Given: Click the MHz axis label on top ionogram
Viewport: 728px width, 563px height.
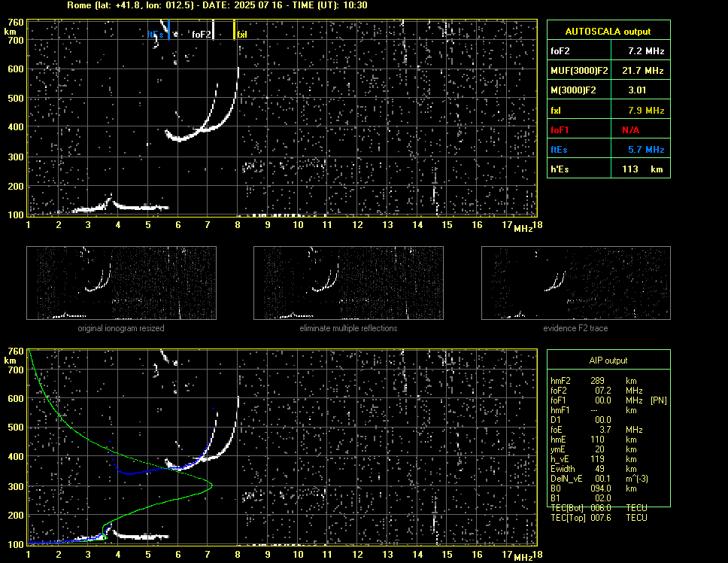Looking at the screenshot, I should pyautogui.click(x=523, y=229).
